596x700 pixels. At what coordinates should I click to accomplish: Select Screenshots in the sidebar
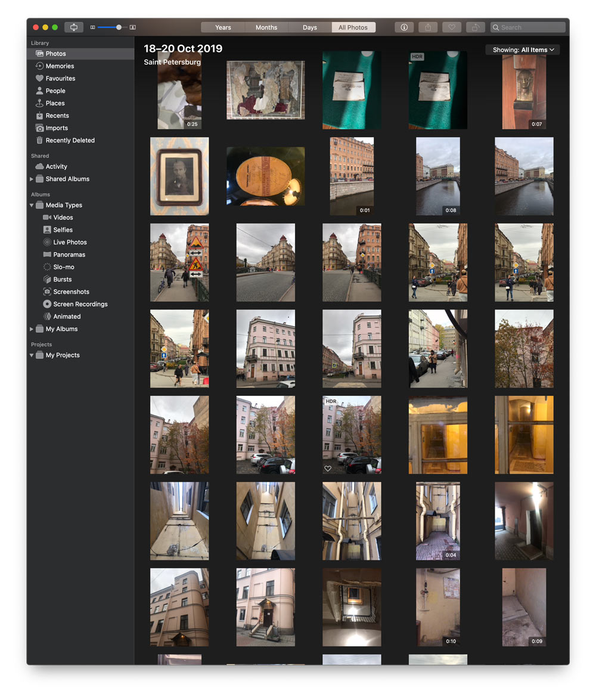pos(71,292)
